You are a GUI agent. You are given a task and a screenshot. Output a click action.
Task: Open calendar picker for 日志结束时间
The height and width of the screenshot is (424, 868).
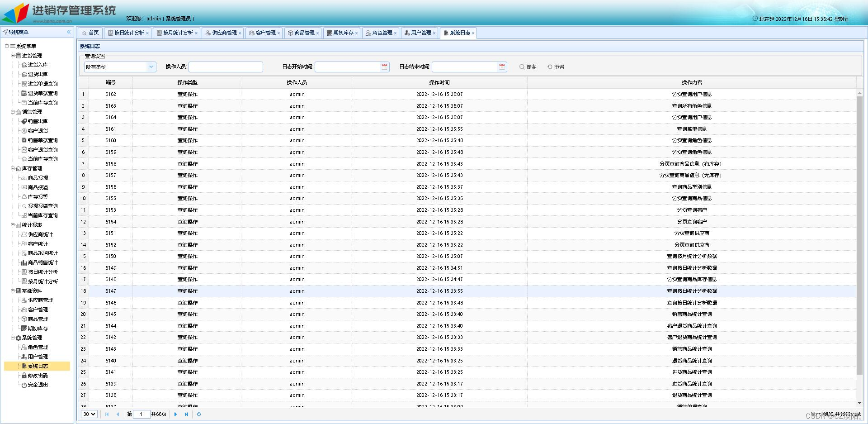click(x=502, y=67)
